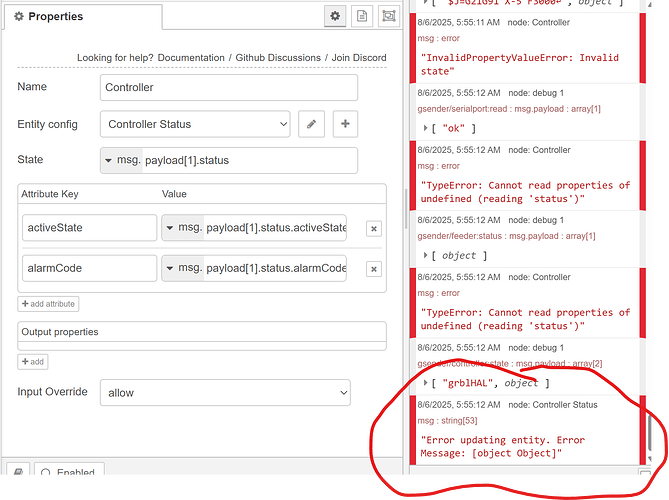669x500 pixels.
Task: Edit alarmCode attribute key field
Action: [x=90, y=268]
